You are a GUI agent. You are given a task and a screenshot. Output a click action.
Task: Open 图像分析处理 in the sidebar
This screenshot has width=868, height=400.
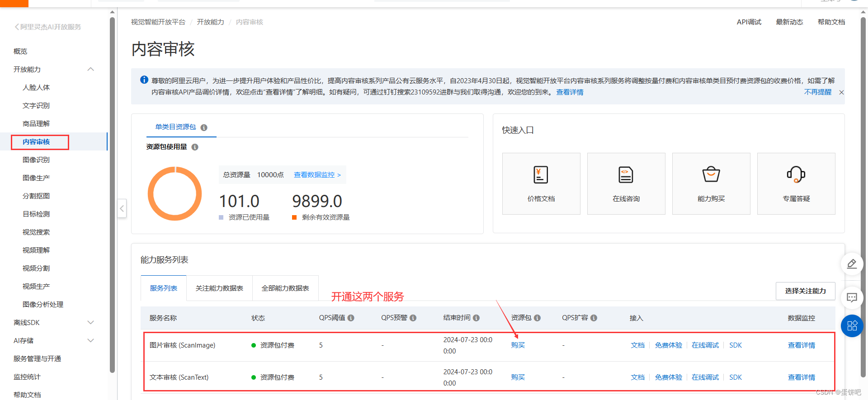[43, 304]
